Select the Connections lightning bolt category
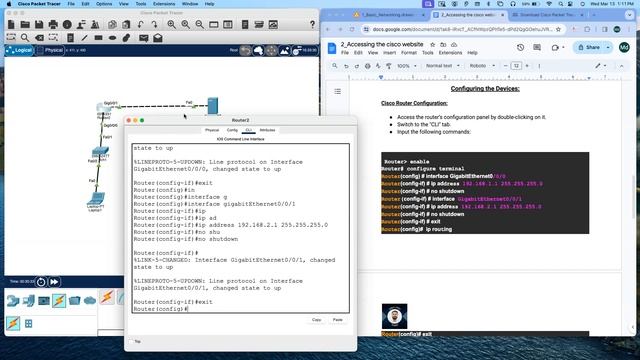 [59, 301]
